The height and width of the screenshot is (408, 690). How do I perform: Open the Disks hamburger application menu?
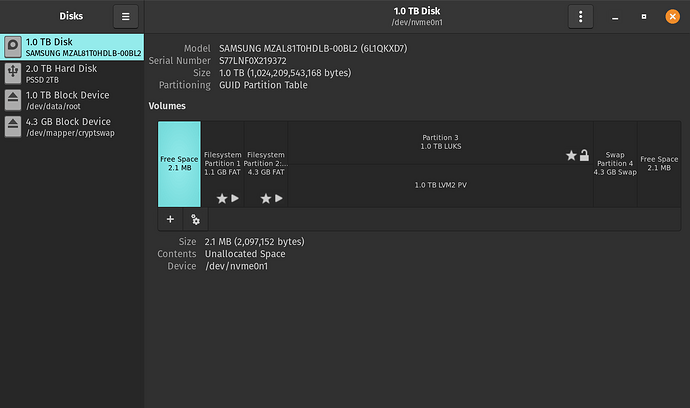tap(125, 17)
